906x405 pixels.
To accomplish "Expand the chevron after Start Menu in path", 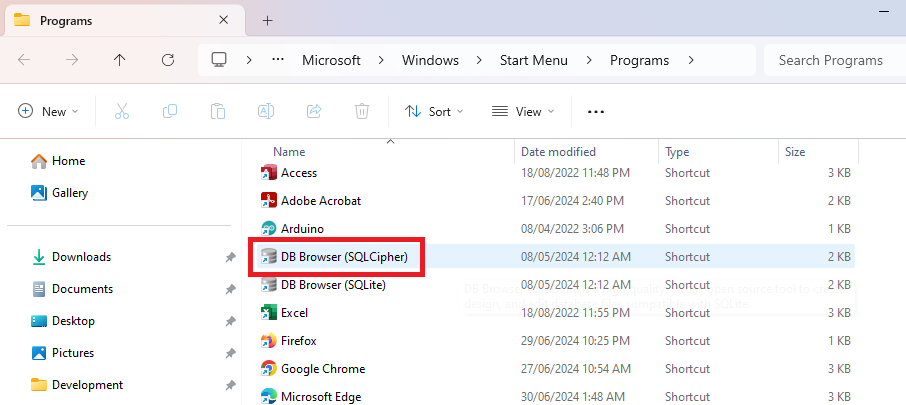I will coord(589,60).
